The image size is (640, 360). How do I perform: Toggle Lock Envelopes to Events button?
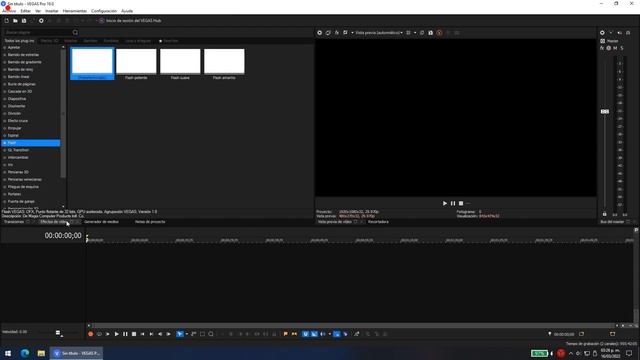[337, 334]
